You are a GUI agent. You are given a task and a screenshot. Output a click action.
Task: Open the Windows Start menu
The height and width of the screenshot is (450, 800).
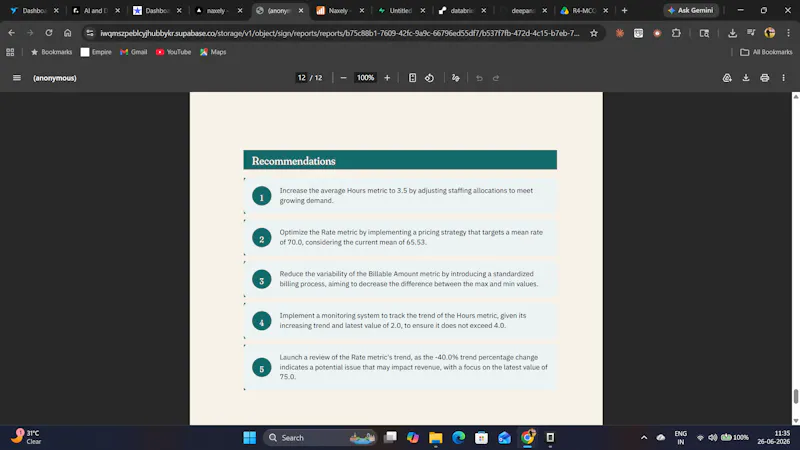[x=249, y=438]
